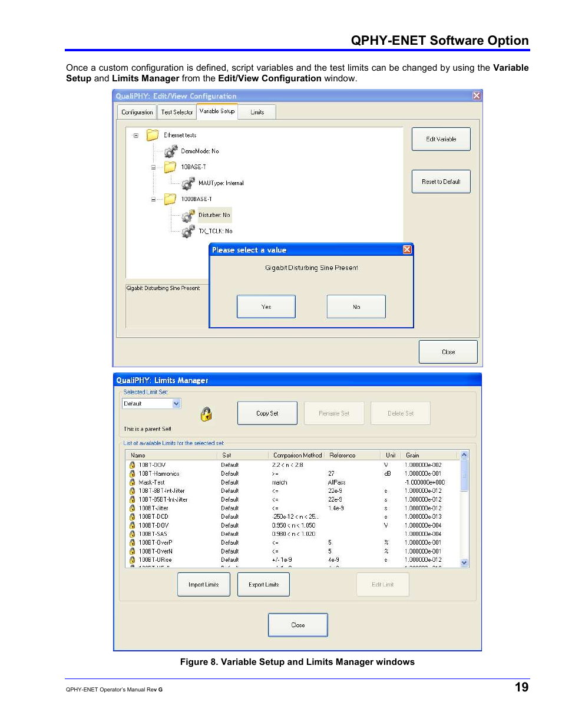The image size is (562, 728).
Task: Click the limits list scroll down arrow
Action: point(464,563)
